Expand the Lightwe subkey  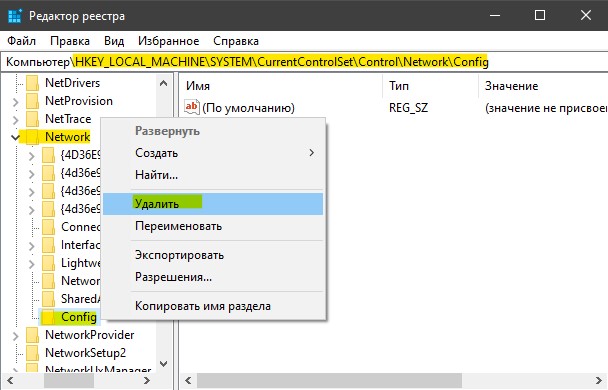(32, 264)
